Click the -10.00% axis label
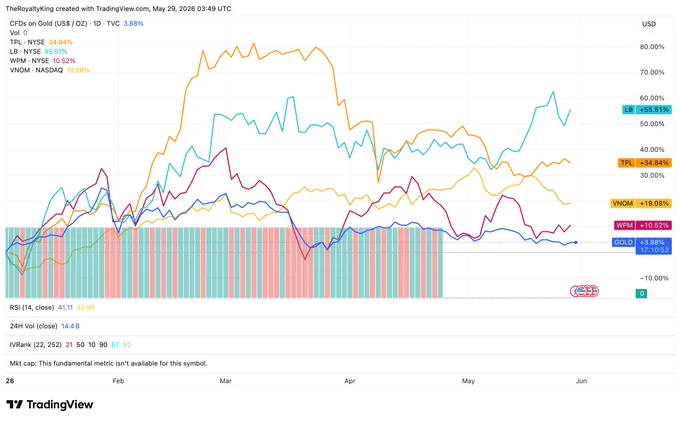 coord(654,278)
